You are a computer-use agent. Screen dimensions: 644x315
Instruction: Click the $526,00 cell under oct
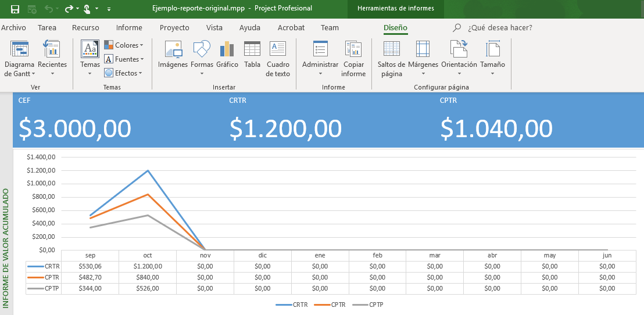[148, 288]
